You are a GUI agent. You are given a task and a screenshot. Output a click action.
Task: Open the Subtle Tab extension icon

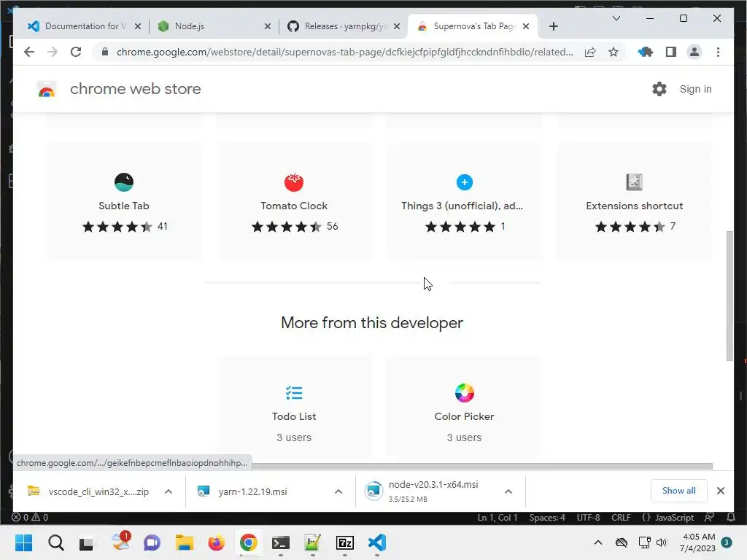(x=124, y=182)
